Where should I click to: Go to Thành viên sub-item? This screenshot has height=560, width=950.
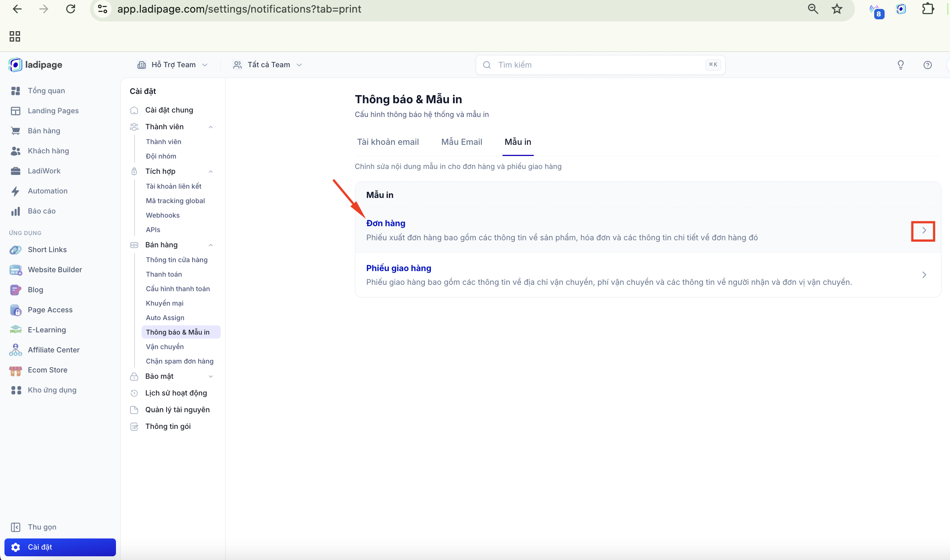pyautogui.click(x=164, y=141)
